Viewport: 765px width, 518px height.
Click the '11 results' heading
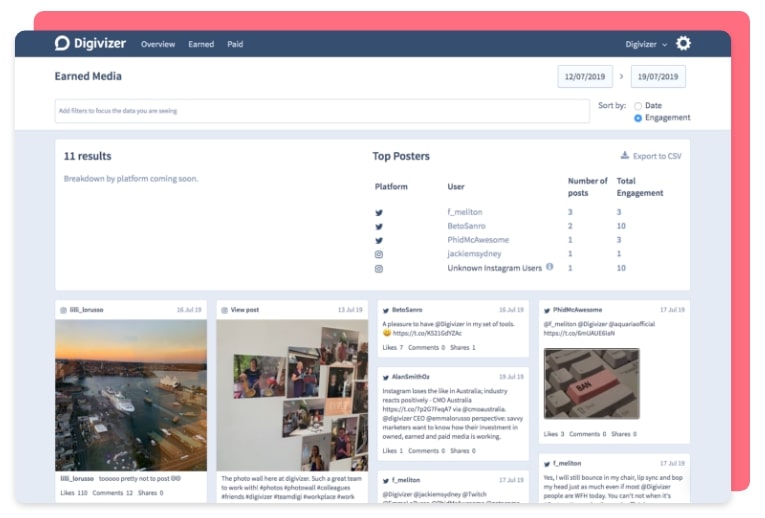tap(87, 156)
